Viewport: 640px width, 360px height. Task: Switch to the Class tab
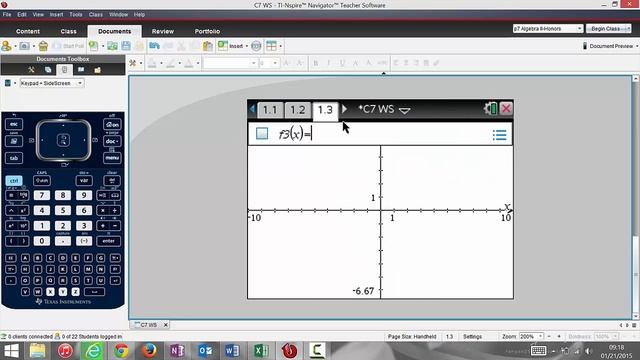tap(69, 31)
